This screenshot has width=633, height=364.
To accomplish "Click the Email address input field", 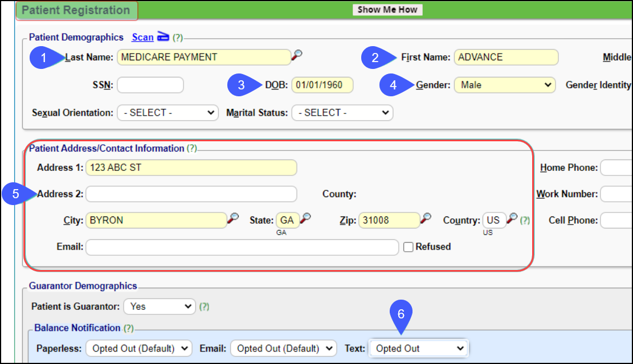I will coord(242,247).
